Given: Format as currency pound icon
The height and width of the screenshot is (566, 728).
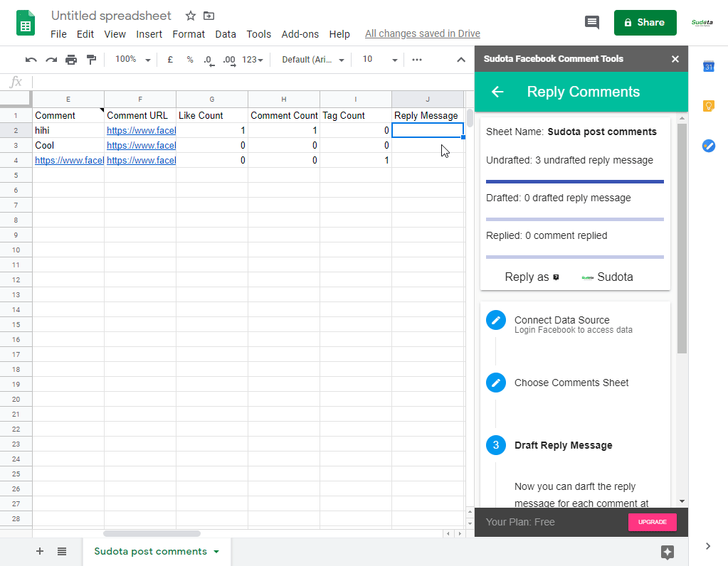Looking at the screenshot, I should pos(170,60).
